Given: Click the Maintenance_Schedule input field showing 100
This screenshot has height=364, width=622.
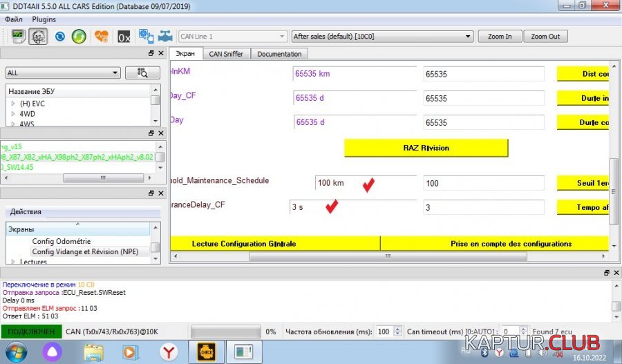Looking at the screenshot, I should coord(484,183).
